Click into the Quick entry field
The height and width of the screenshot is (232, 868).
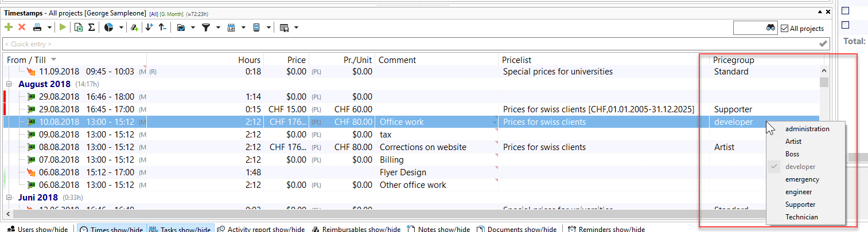click(x=402, y=44)
